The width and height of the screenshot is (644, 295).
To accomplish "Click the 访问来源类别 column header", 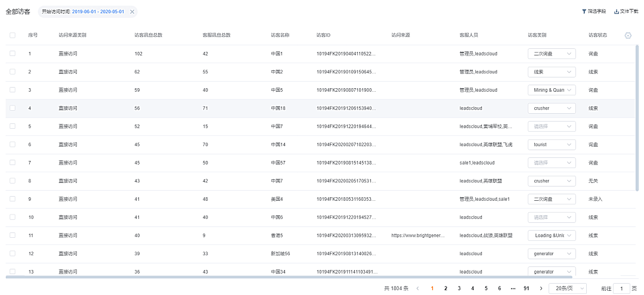I will pyautogui.click(x=72, y=35).
